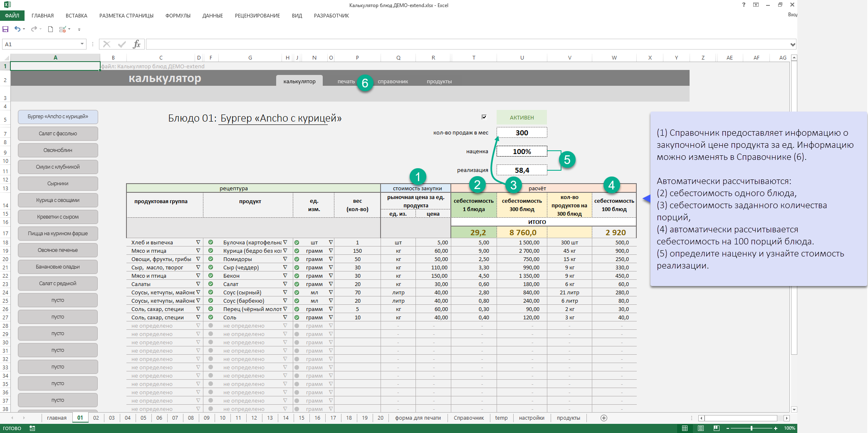Open unit dropdown in Сыр (чеддер) row
Image resolution: width=868 pixels, height=433 pixels.
click(x=331, y=267)
